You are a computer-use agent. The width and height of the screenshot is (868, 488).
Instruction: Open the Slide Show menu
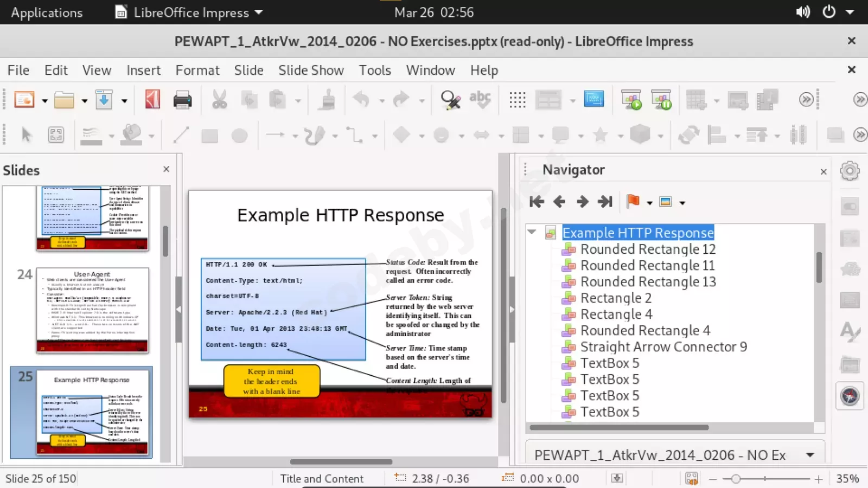point(311,70)
